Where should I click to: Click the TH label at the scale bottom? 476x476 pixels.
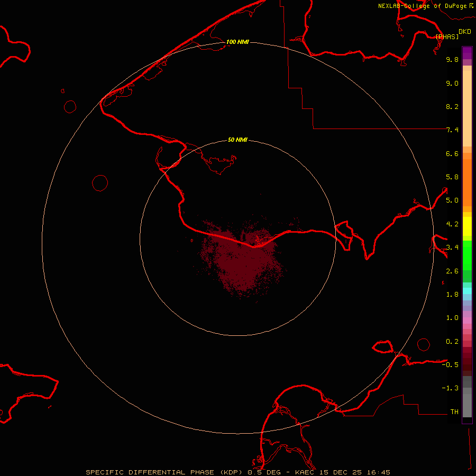pyautogui.click(x=454, y=411)
